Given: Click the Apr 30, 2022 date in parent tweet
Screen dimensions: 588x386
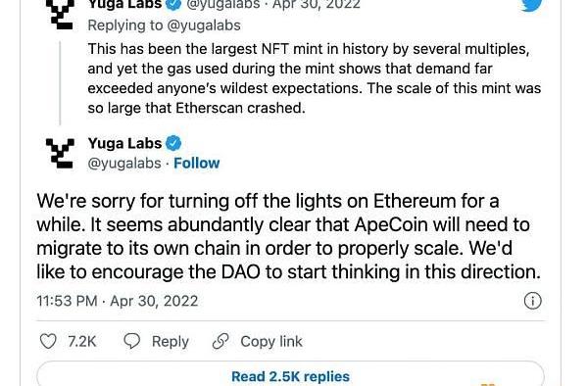Looking at the screenshot, I should [317, 5].
